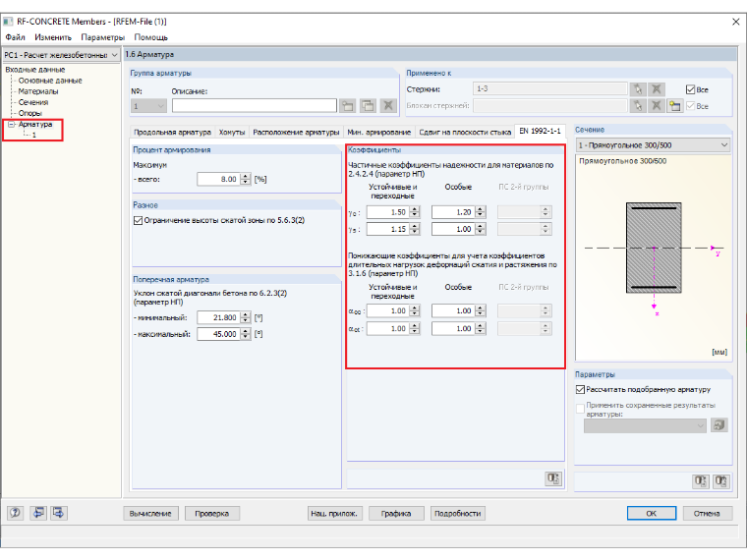
Task: Click the Графика button
Action: pos(396,513)
